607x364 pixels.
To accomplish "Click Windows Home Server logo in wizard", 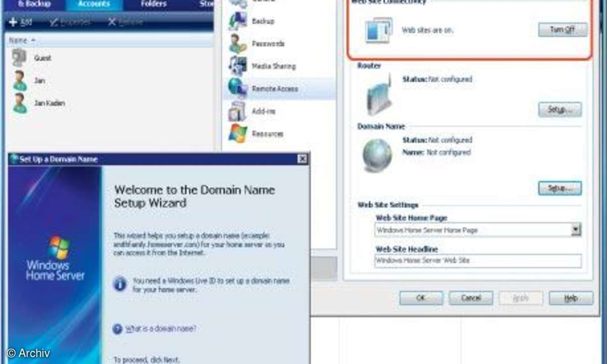I will click(56, 258).
